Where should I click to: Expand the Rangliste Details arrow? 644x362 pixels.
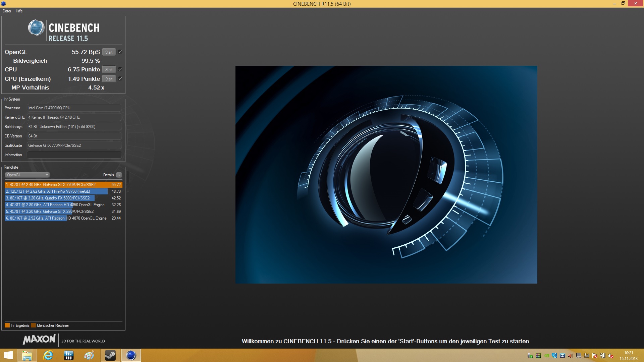[119, 175]
